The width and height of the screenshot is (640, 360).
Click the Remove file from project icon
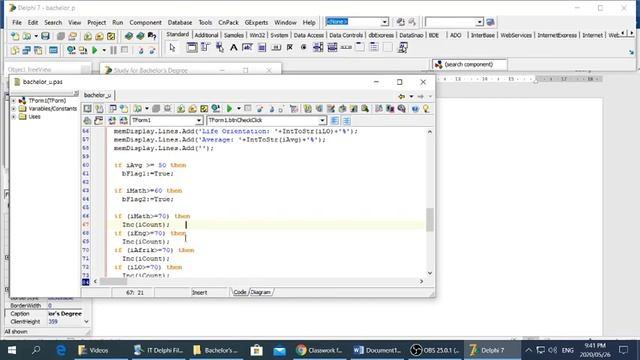tap(99, 36)
